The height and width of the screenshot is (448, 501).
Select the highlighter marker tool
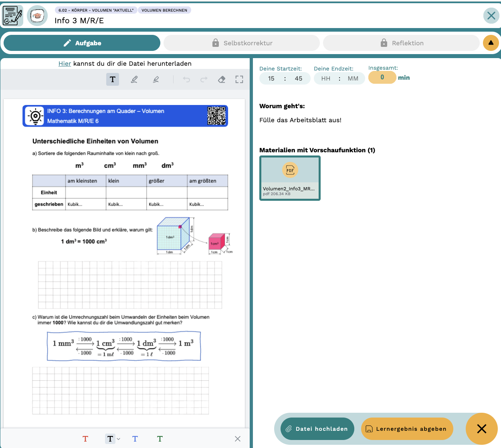[156, 79]
